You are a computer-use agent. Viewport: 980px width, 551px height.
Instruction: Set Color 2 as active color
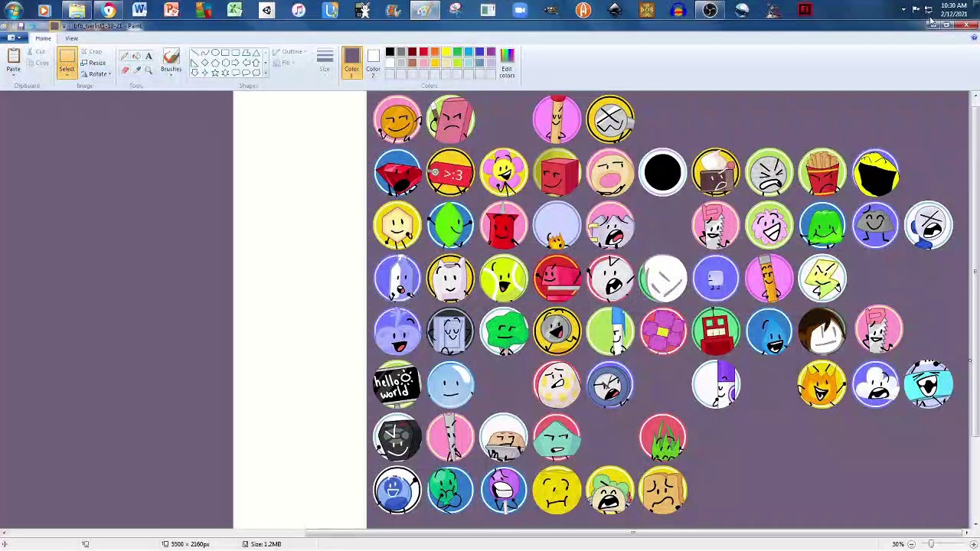pos(373,61)
